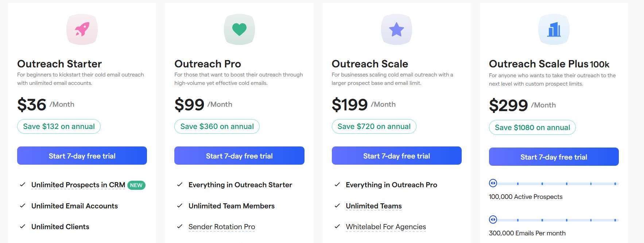This screenshot has width=644, height=243.
Task: Open the Sender Rotation Pro link
Action: pyautogui.click(x=221, y=227)
